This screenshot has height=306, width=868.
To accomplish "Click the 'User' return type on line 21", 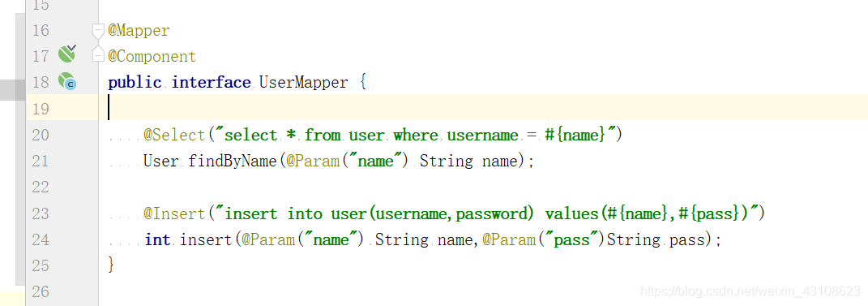I will coord(161,162).
